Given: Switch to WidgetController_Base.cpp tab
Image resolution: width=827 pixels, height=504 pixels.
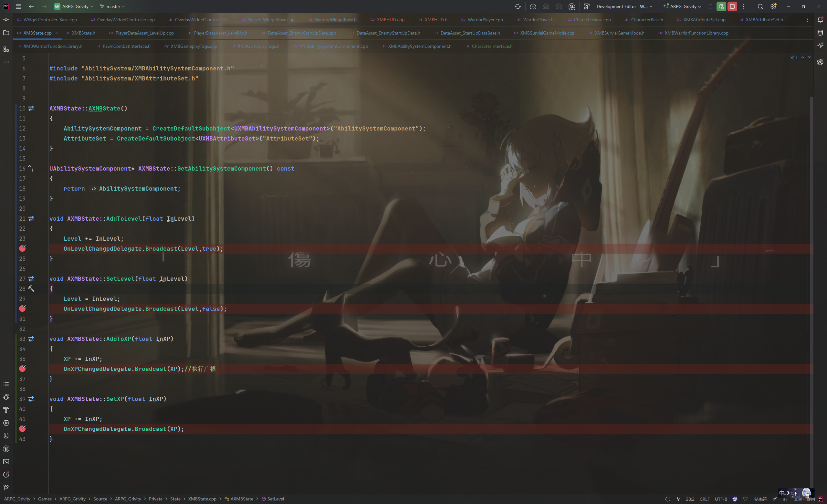Looking at the screenshot, I should click(47, 20).
